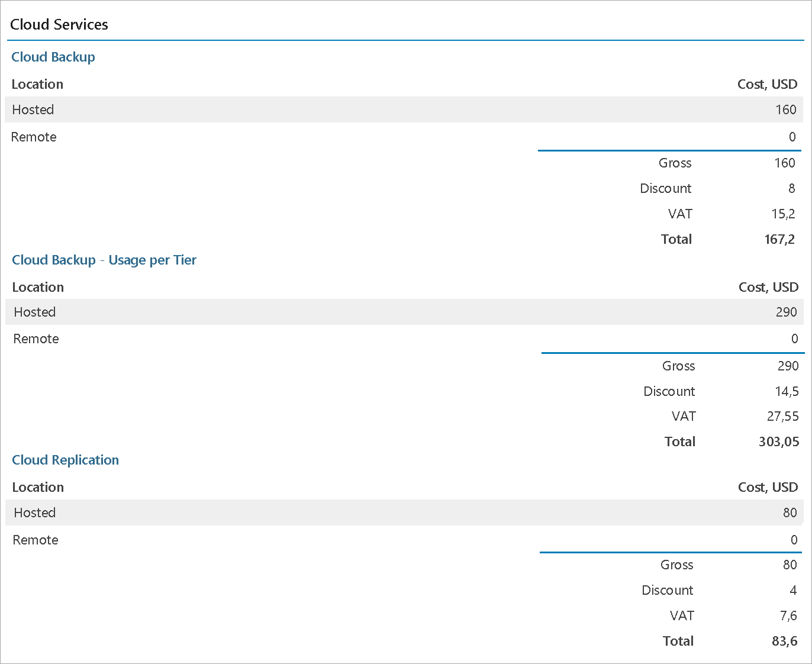Viewport: 812px width, 664px height.
Task: Click the VAT amount 15,2
Action: click(x=784, y=214)
